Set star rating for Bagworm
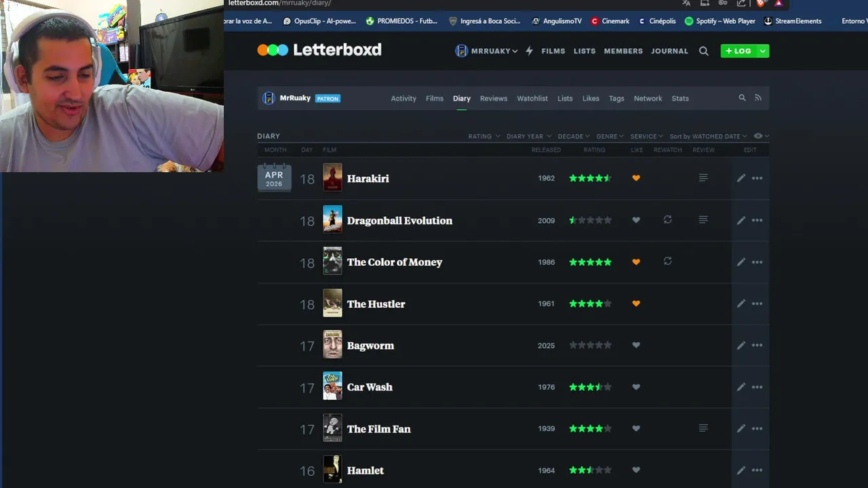Image resolution: width=868 pixels, height=488 pixels. 590,345
